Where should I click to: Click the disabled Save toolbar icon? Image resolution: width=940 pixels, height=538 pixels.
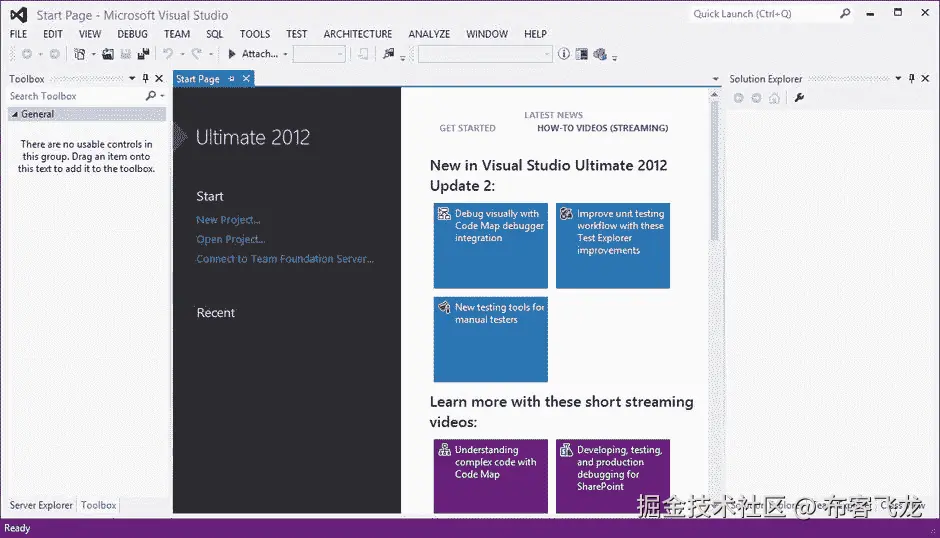pos(125,54)
